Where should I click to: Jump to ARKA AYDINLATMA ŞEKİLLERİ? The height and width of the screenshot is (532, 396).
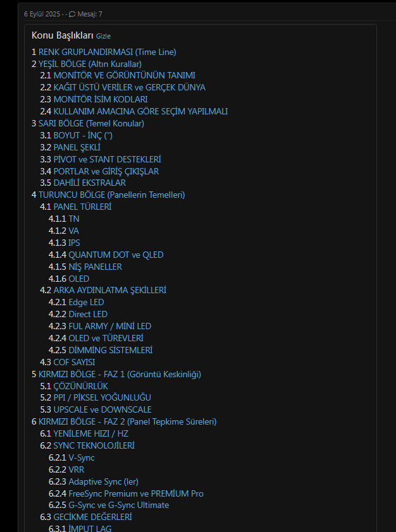(x=110, y=290)
